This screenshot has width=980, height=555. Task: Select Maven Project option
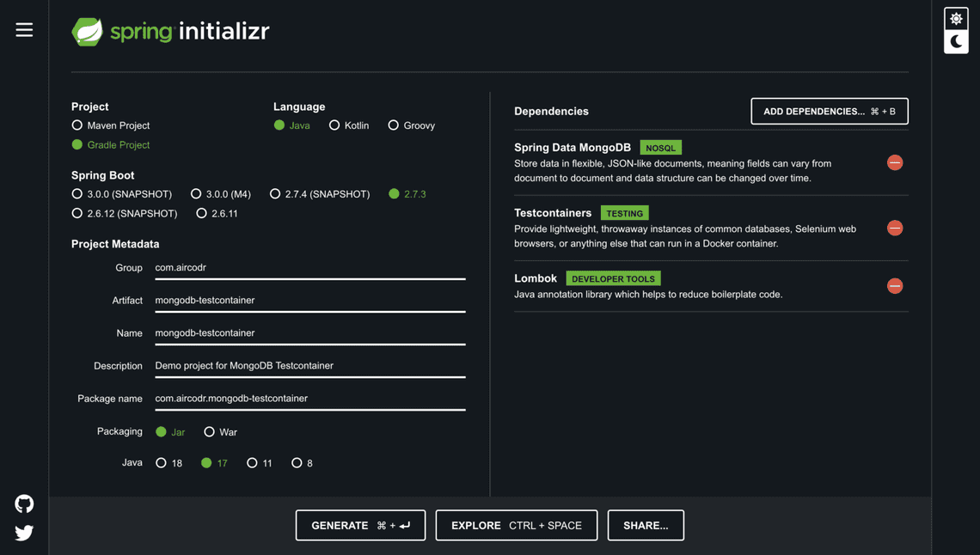pos(77,125)
